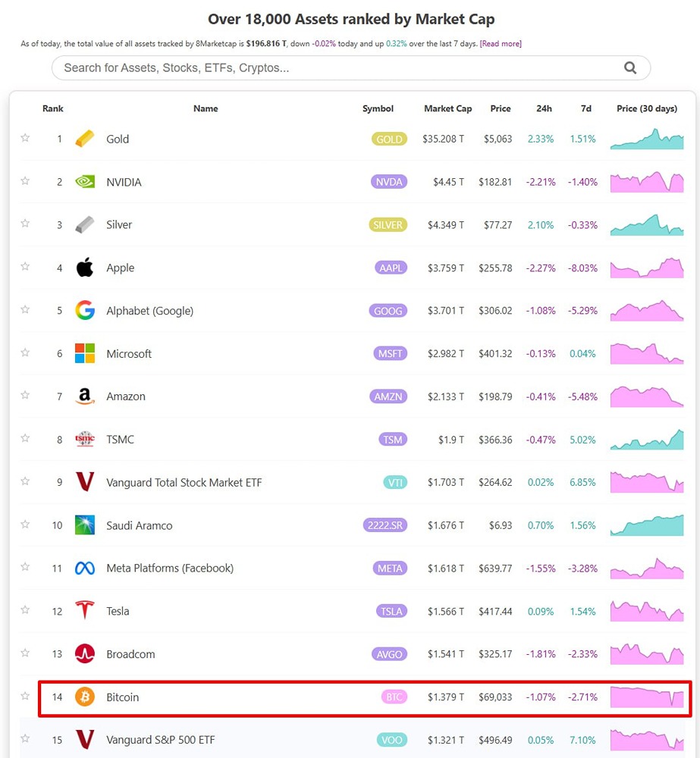Click the Apple logo icon
The image size is (700, 758).
pyautogui.click(x=85, y=268)
